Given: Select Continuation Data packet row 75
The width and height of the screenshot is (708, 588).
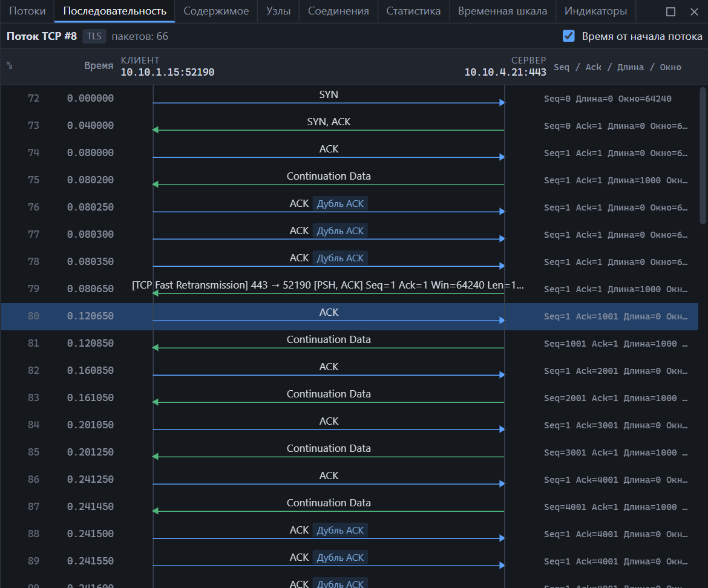Looking at the screenshot, I should (x=350, y=180).
